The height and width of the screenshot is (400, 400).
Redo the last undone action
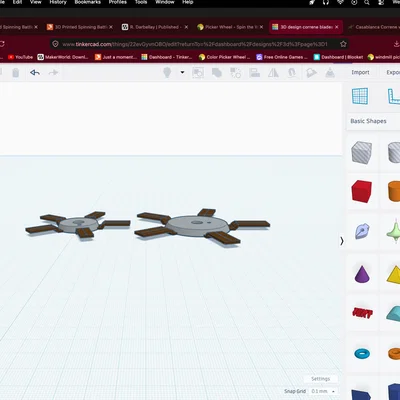pos(53,72)
